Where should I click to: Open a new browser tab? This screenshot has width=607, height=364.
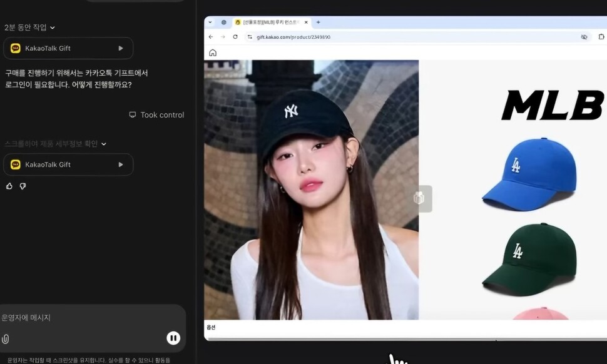[x=318, y=22]
